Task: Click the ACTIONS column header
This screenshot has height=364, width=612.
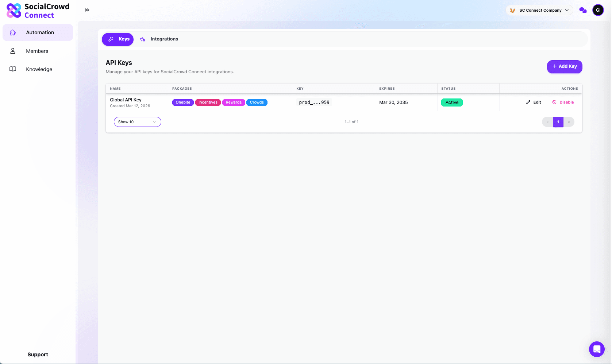Action: (570, 89)
